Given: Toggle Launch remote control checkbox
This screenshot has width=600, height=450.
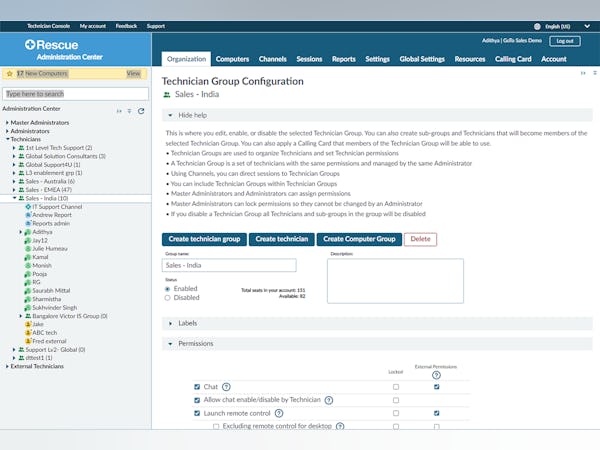Looking at the screenshot, I should click(197, 413).
